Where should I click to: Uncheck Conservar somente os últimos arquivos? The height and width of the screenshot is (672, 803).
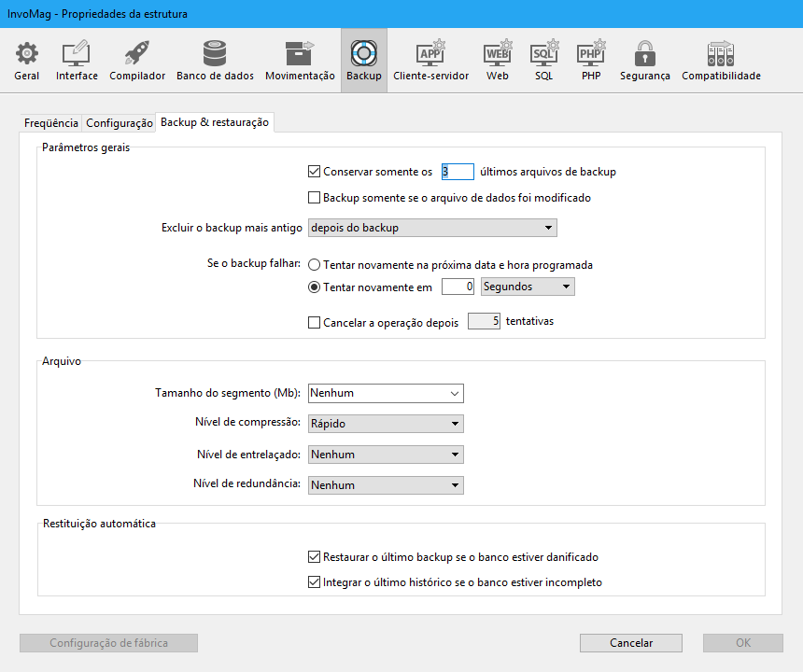click(315, 172)
